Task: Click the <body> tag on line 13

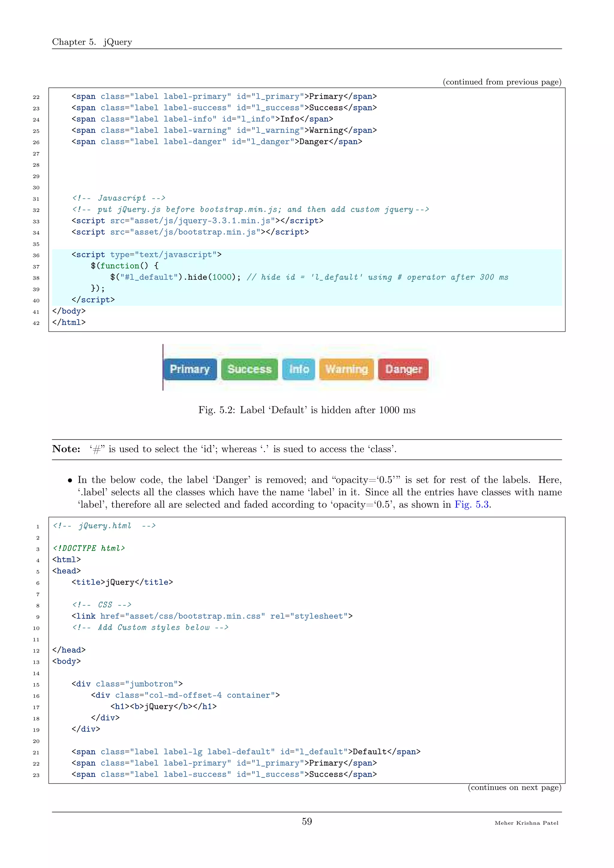Action: coord(67,661)
